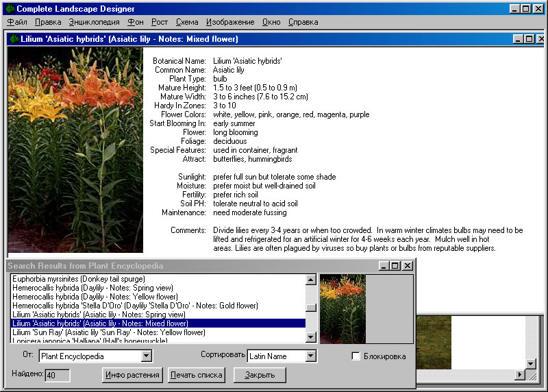Select highlighted Lilium 'Asiatic hybrids' Mixed flower row
This screenshot has width=548, height=392.
click(x=158, y=323)
